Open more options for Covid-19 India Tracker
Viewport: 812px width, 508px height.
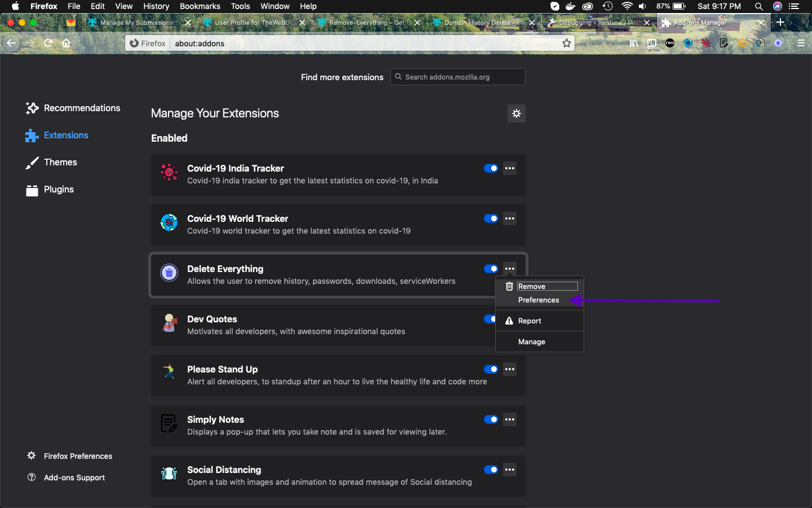click(x=510, y=168)
